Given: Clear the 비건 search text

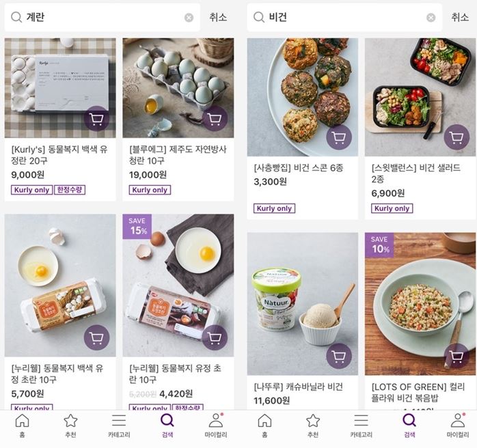Looking at the screenshot, I should coord(431,18).
